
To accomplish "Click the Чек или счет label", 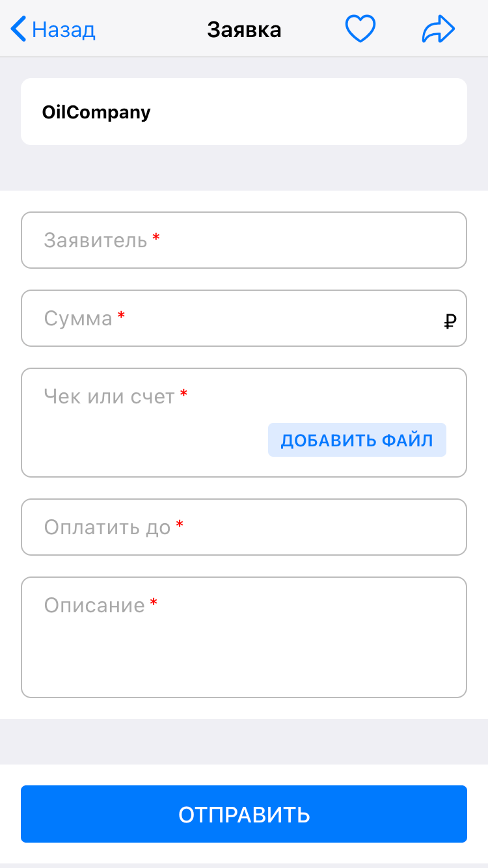I will pyautogui.click(x=109, y=396).
